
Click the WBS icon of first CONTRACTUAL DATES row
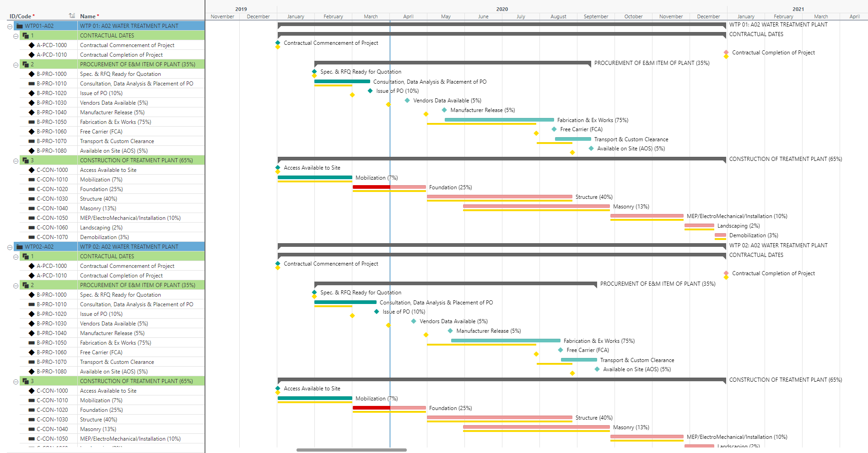click(26, 35)
